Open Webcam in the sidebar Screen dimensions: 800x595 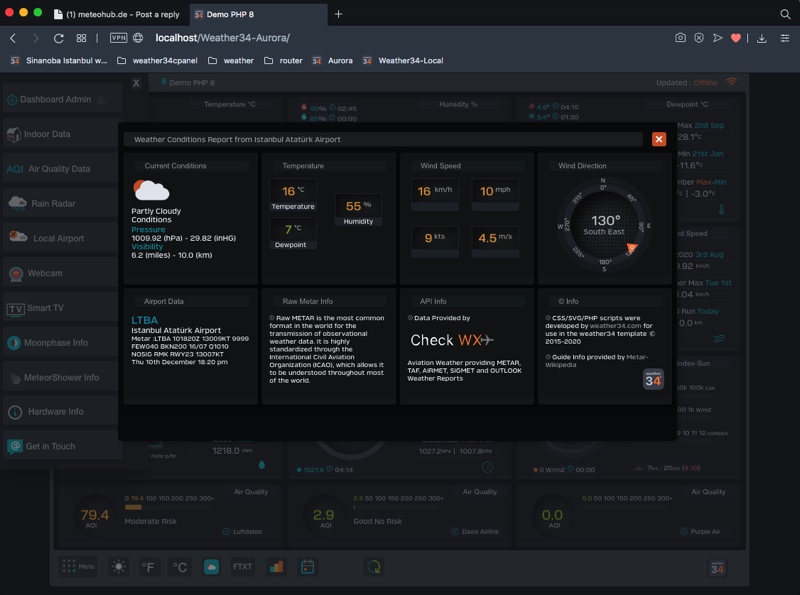pyautogui.click(x=62, y=273)
